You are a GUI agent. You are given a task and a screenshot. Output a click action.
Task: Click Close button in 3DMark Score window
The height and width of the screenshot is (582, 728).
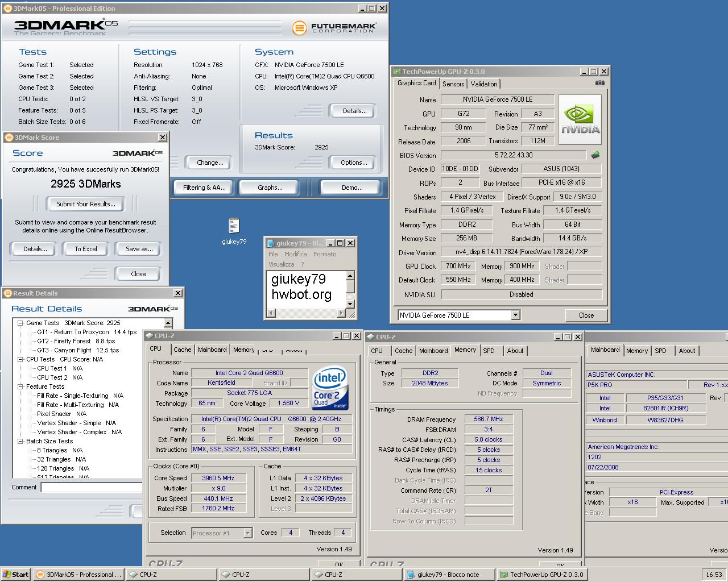tap(138, 274)
